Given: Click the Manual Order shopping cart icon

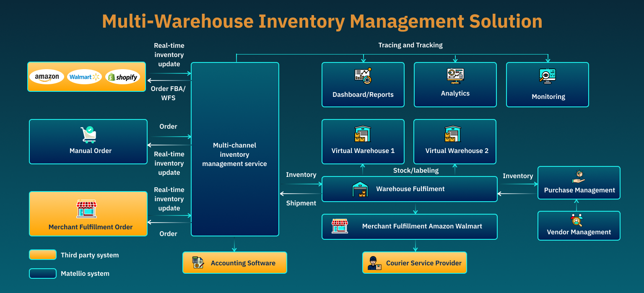Looking at the screenshot, I should [88, 135].
